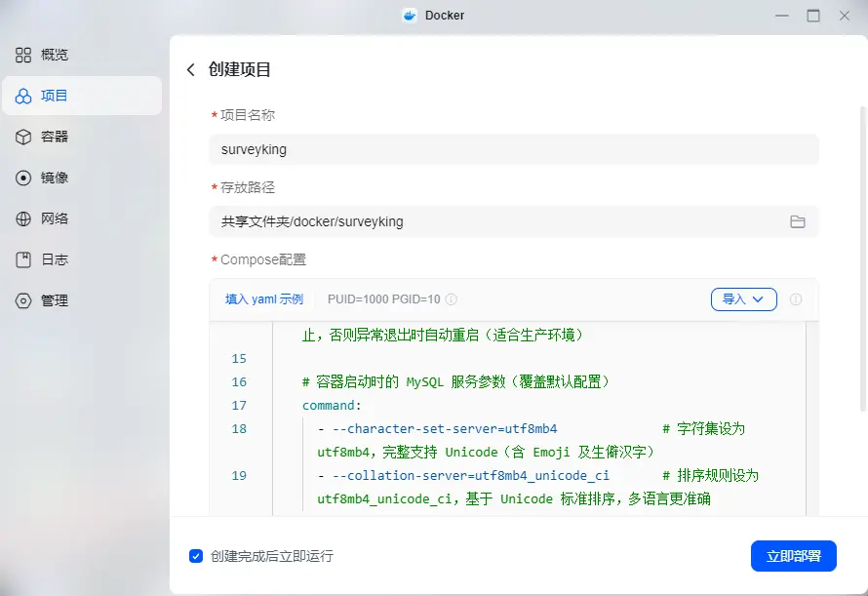Click the 日志 log book icon in sidebar
The width and height of the screenshot is (868, 596).
(x=23, y=259)
